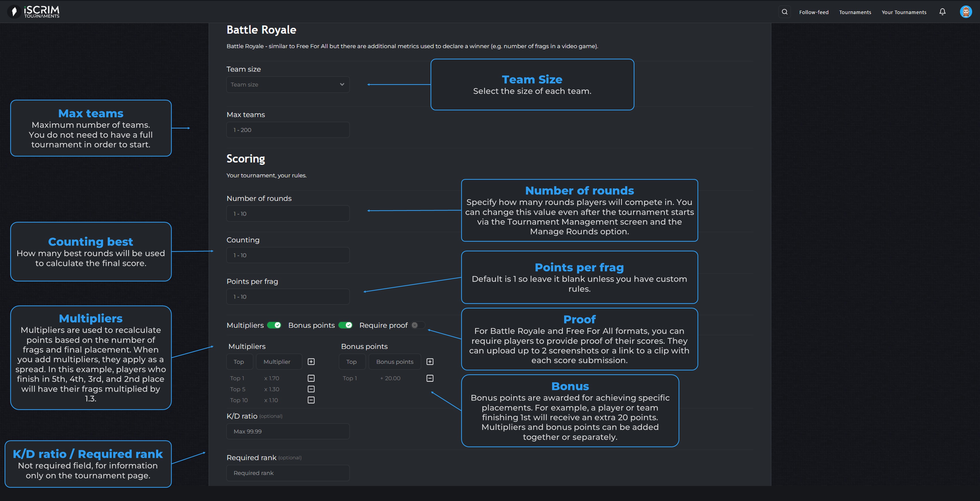Add a new multiplier row with plus icon
The height and width of the screenshot is (501, 980).
(311, 362)
